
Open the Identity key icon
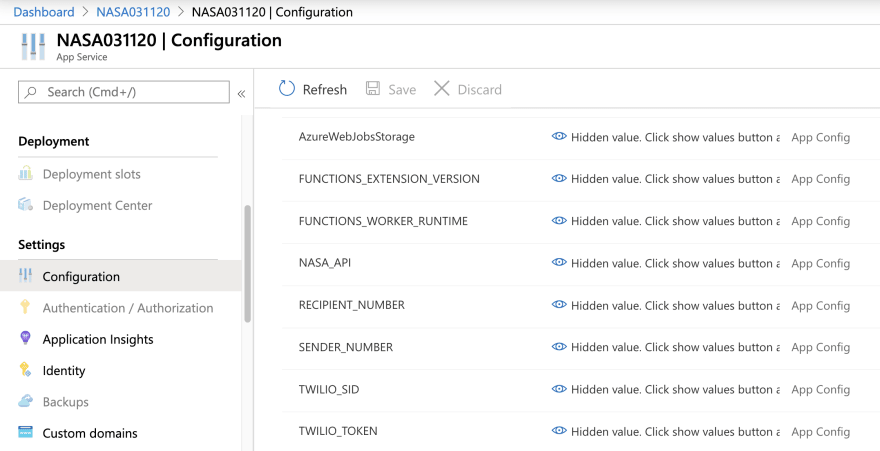(x=25, y=370)
